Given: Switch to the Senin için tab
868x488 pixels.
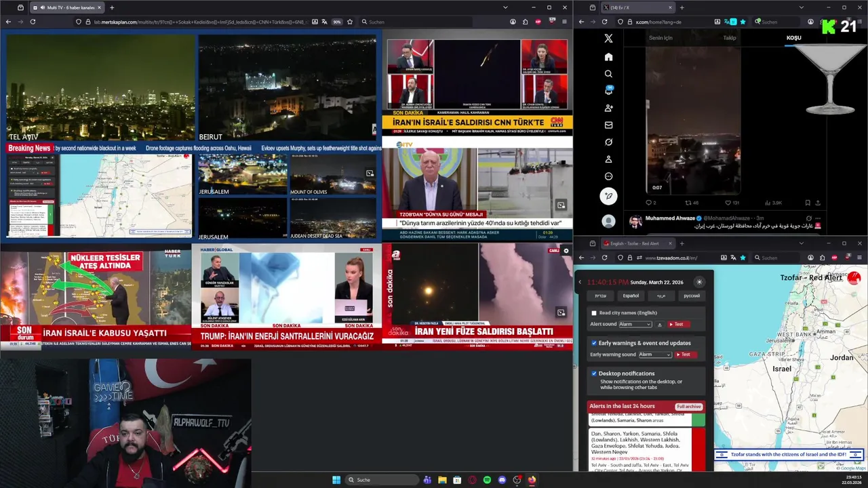Looking at the screenshot, I should [x=660, y=38].
